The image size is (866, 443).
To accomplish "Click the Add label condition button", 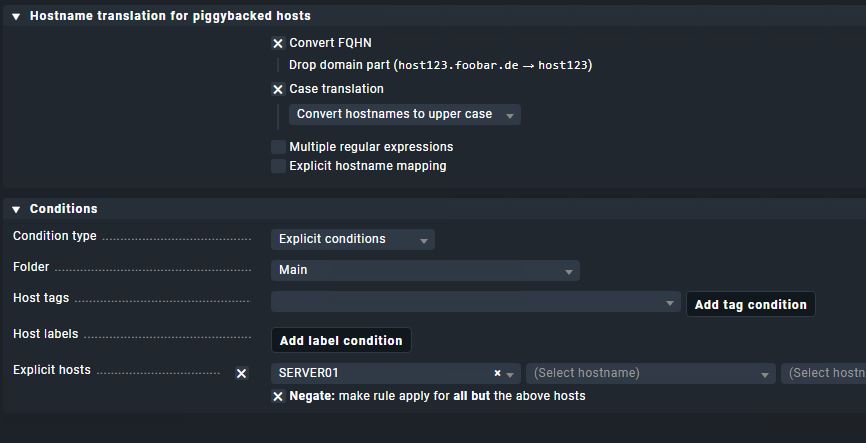I will coord(341,341).
